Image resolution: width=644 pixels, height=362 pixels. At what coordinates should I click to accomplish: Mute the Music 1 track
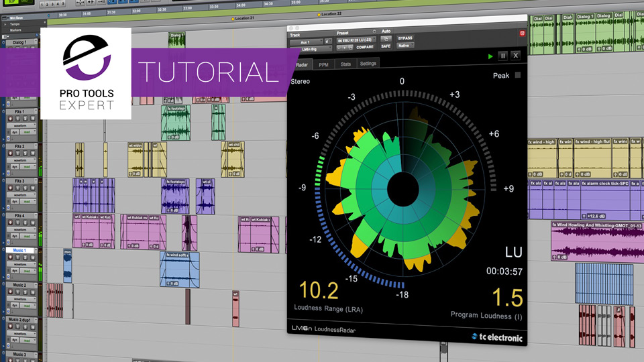(33, 257)
